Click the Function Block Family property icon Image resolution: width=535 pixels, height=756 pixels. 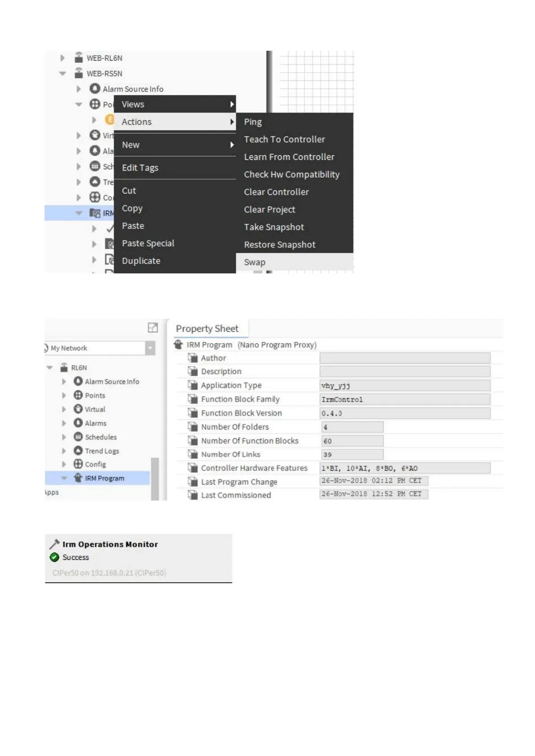click(193, 399)
